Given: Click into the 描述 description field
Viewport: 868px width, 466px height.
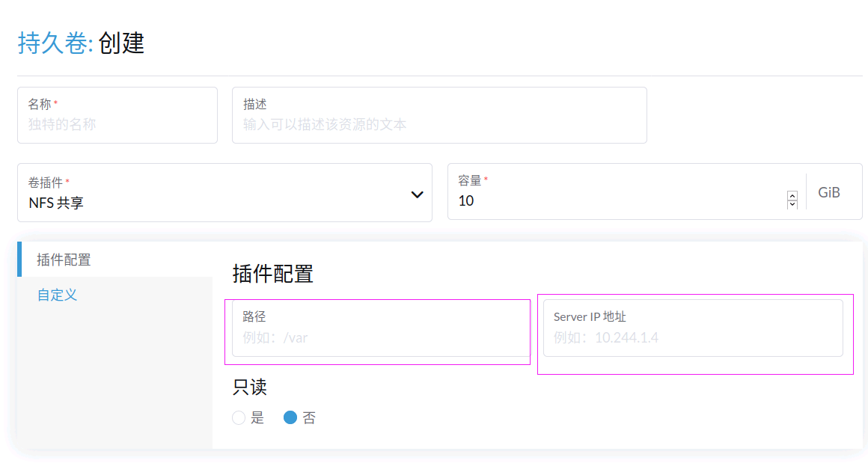Looking at the screenshot, I should pyautogui.click(x=438, y=124).
